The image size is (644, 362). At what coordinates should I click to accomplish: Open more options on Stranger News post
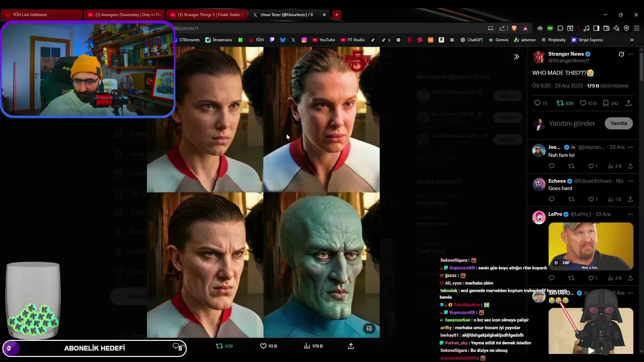[x=630, y=54]
